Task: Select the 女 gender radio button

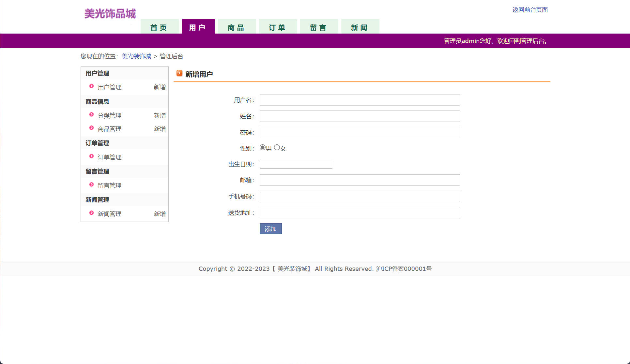Action: tap(277, 148)
